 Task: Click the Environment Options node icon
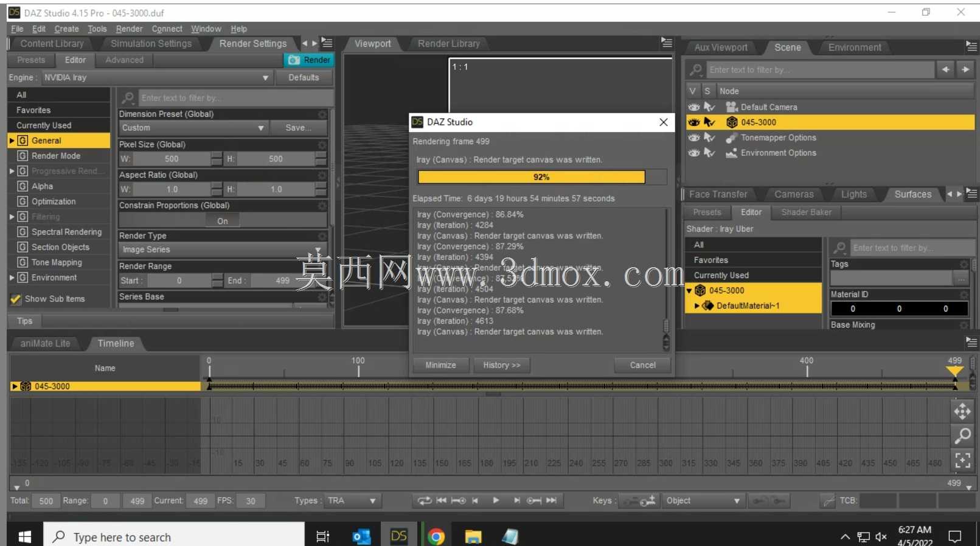pos(732,153)
